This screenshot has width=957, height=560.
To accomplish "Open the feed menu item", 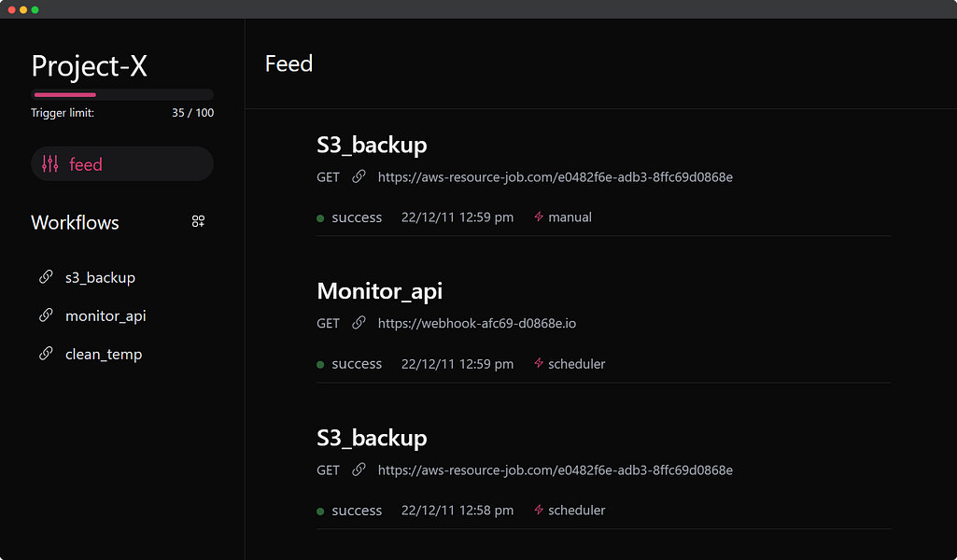I will pos(122,163).
